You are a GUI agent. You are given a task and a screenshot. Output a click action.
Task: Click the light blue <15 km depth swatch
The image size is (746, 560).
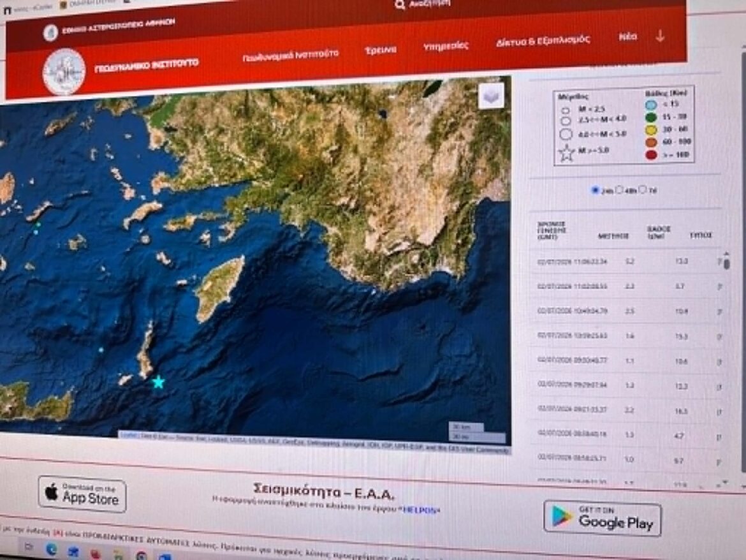coord(651,105)
